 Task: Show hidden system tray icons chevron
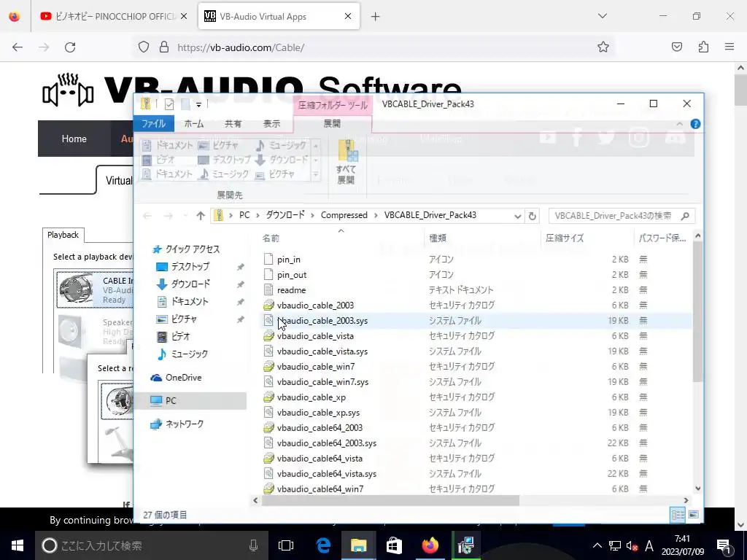point(597,545)
